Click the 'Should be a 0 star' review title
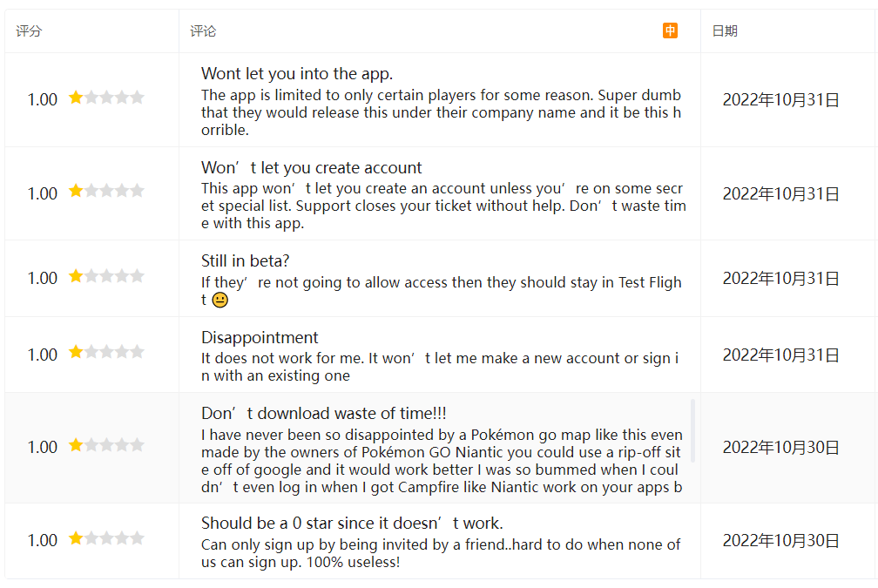 352,524
